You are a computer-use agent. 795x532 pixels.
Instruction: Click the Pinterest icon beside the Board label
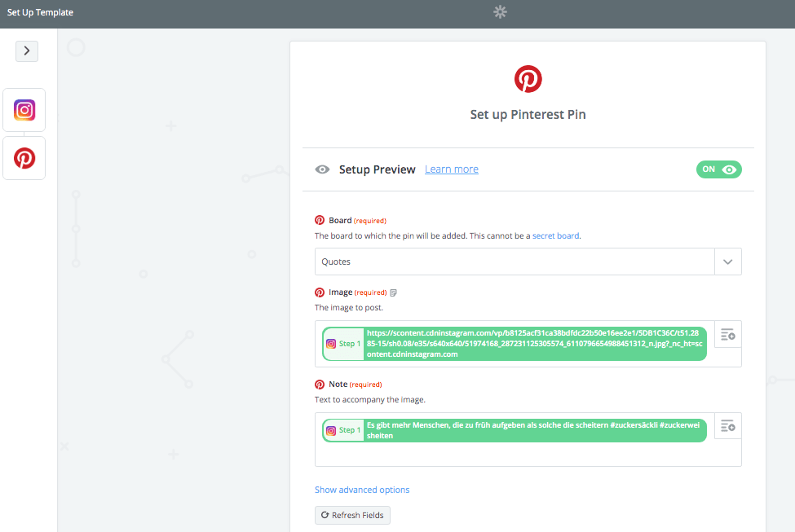pyautogui.click(x=319, y=219)
